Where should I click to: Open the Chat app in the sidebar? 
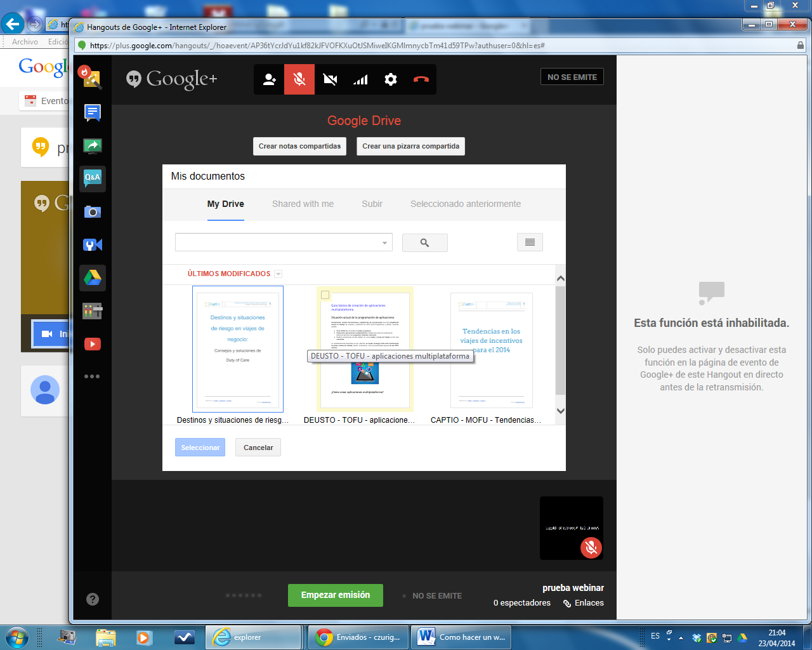93,112
